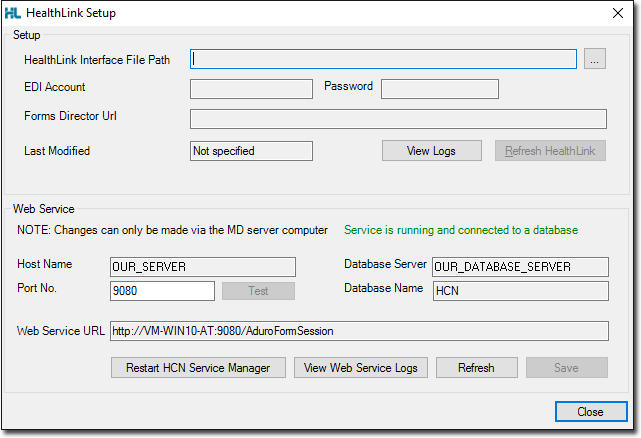Click the Host Name field
Screen dimensions: 641x438
pos(203,267)
